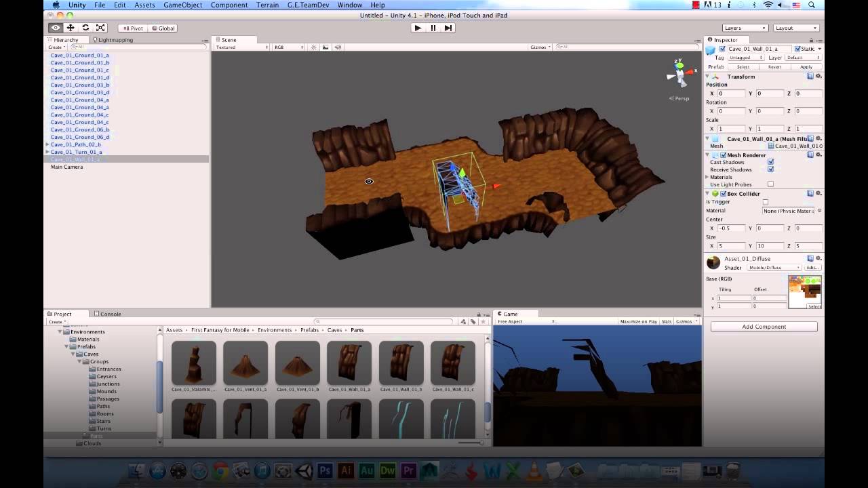Screen dimensions: 868x488
Task: Toggle the GameObject active checkbox
Action: coord(723,49)
